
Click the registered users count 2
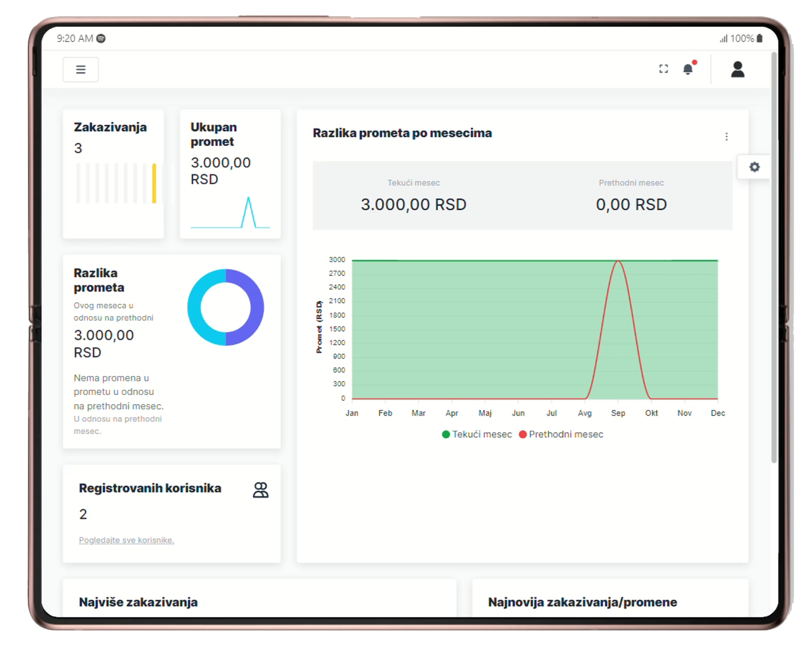point(83,514)
